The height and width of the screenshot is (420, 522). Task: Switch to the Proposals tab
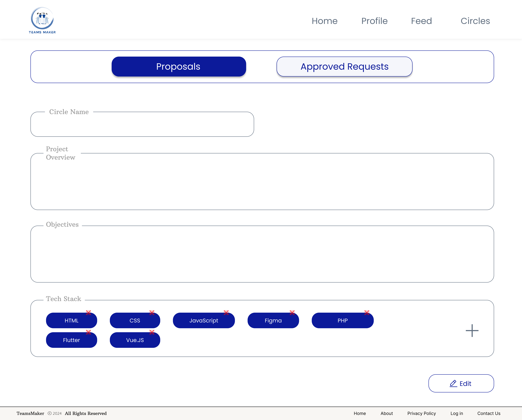tap(179, 67)
